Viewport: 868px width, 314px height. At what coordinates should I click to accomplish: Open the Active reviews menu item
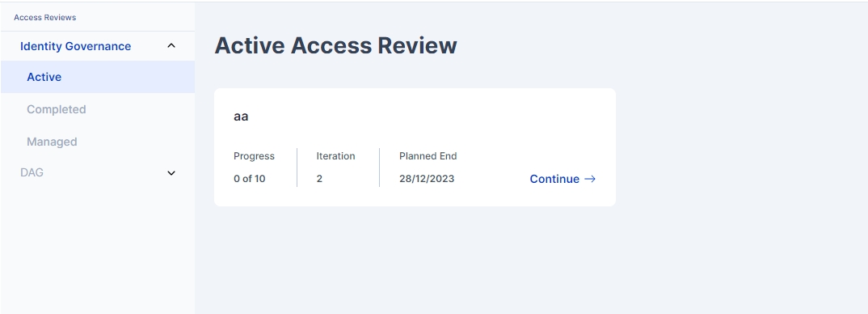[98, 77]
